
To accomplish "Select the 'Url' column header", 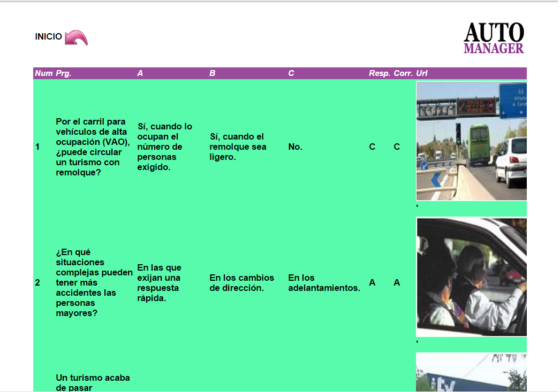I will tap(422, 73).
